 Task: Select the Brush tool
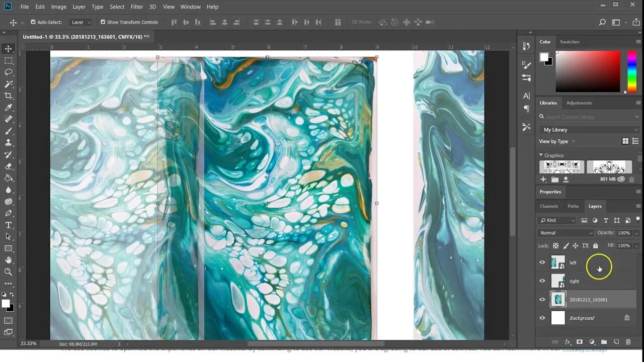click(x=9, y=131)
